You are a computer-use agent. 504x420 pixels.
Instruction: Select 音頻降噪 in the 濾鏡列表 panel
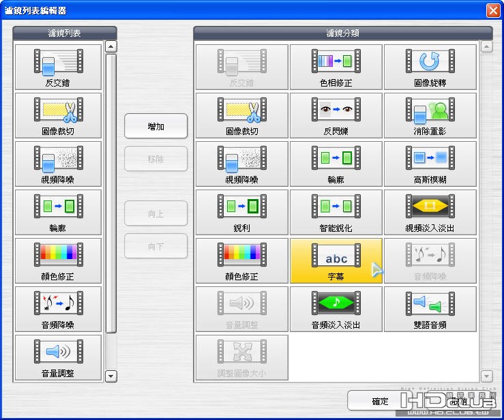point(58,309)
